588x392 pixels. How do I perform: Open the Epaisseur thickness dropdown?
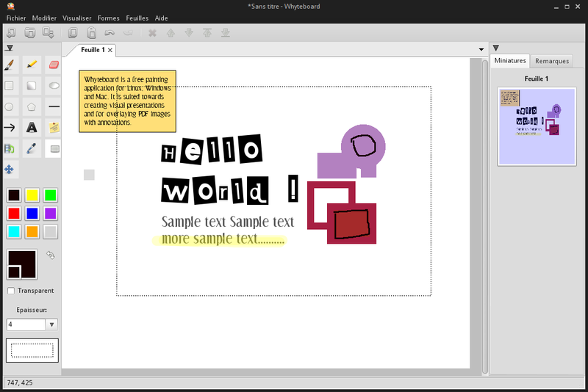coord(51,324)
